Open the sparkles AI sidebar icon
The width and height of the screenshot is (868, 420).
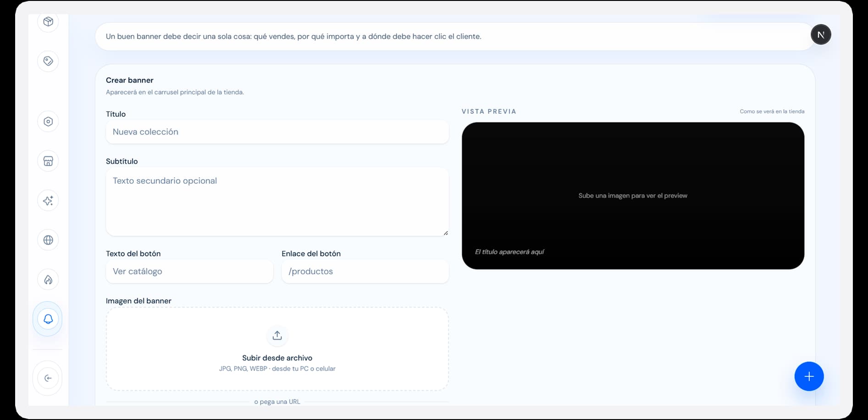[48, 201]
